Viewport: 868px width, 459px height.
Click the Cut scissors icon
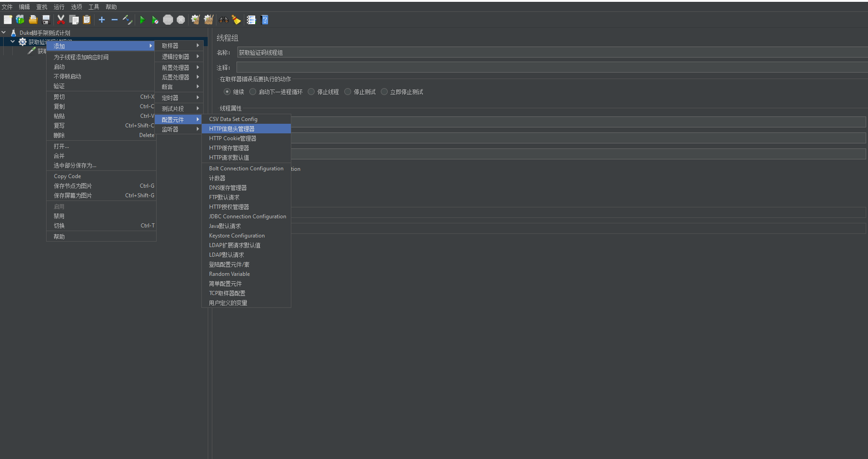pyautogui.click(x=61, y=20)
